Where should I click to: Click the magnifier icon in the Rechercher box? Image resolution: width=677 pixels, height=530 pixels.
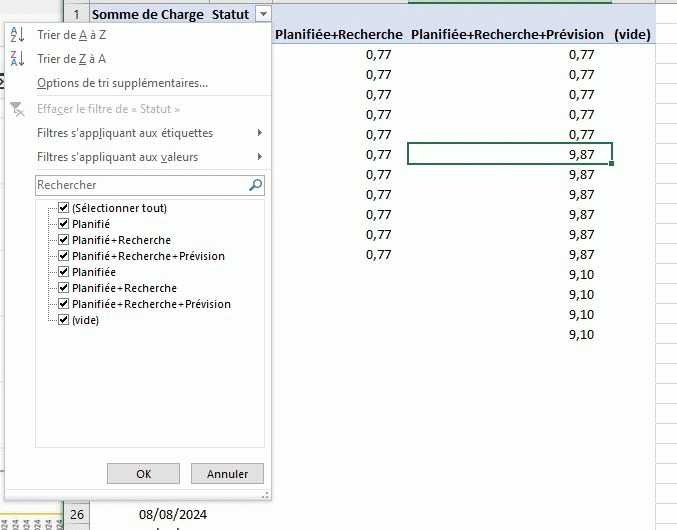(x=256, y=185)
